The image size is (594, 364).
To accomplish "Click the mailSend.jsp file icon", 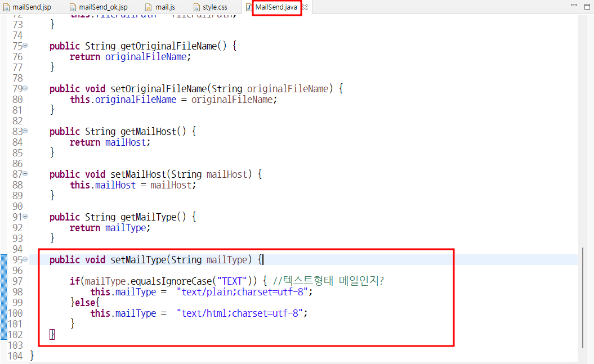I will coord(6,7).
